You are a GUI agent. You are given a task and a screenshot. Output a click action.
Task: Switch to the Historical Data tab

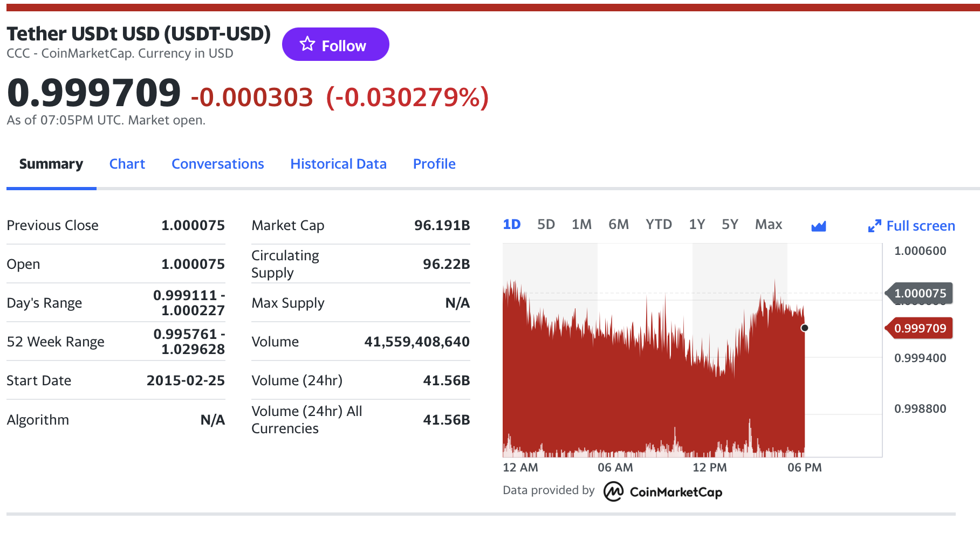click(338, 163)
